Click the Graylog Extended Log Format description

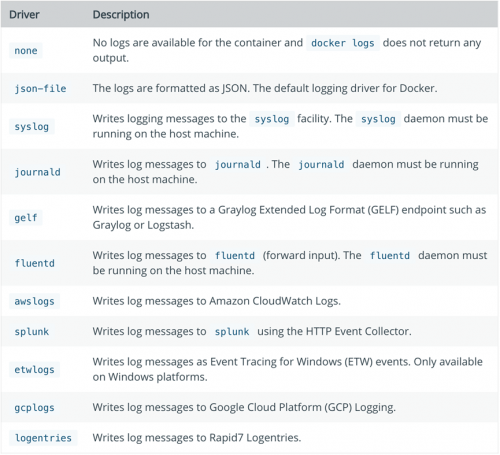[x=289, y=217]
